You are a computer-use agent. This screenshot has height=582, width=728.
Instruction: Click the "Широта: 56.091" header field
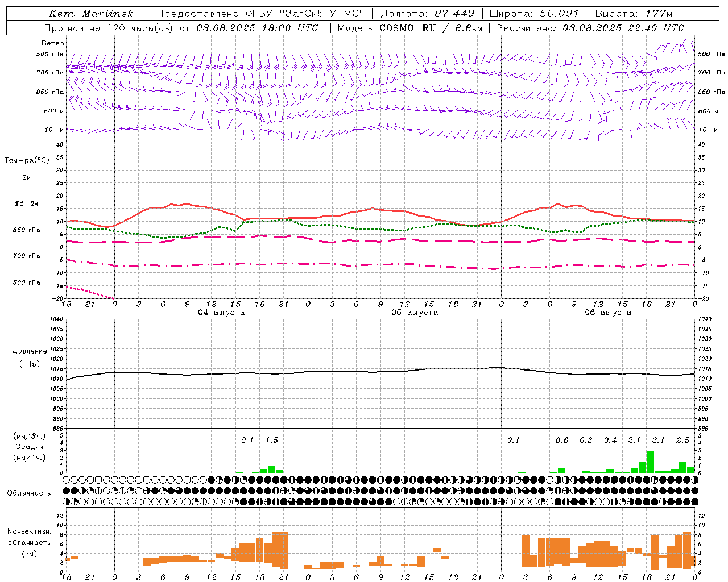pyautogui.click(x=534, y=14)
